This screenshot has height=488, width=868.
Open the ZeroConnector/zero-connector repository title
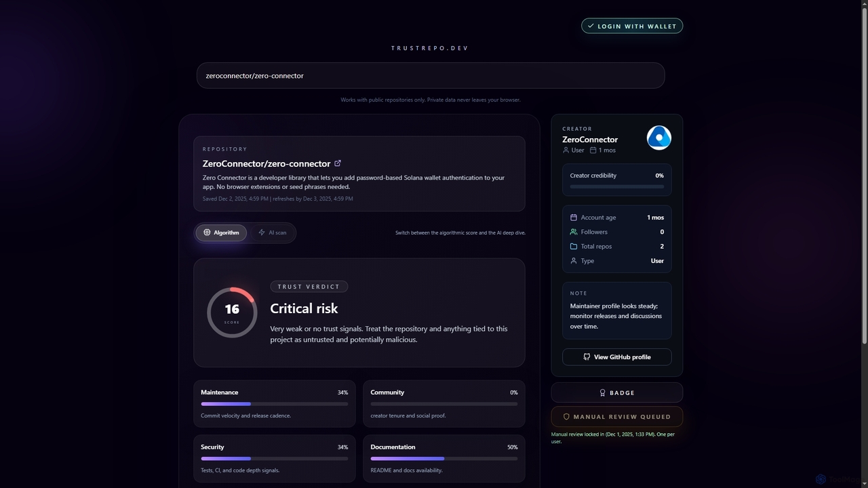(267, 163)
